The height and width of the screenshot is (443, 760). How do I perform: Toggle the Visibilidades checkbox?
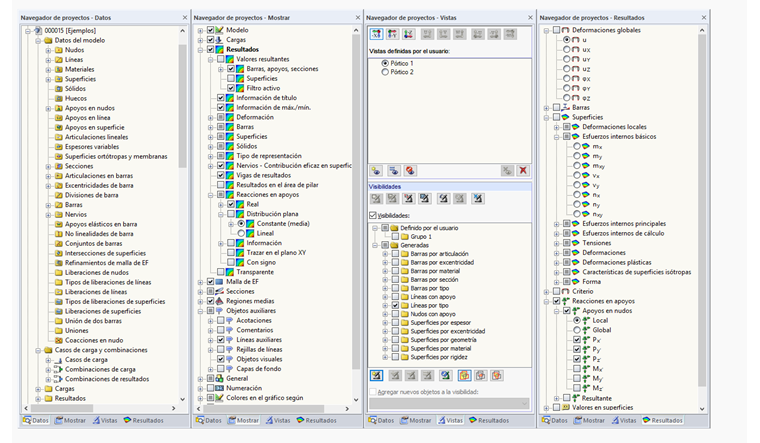point(373,215)
